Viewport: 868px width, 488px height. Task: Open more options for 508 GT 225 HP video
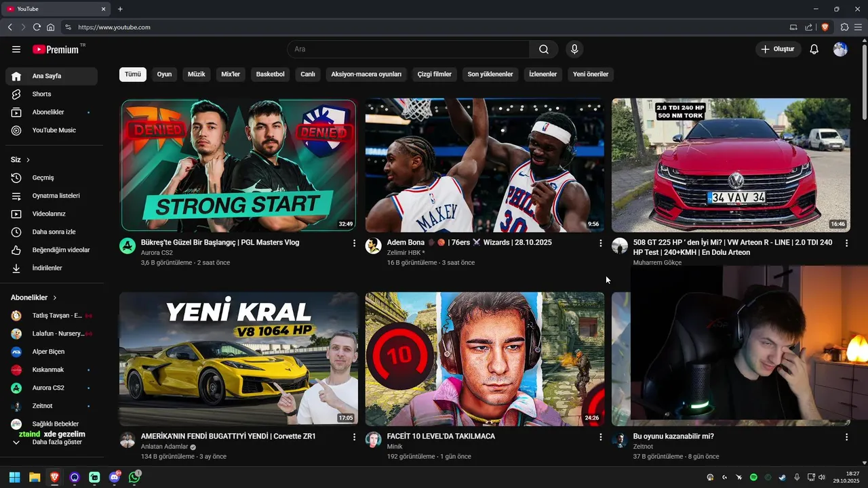pos(846,243)
